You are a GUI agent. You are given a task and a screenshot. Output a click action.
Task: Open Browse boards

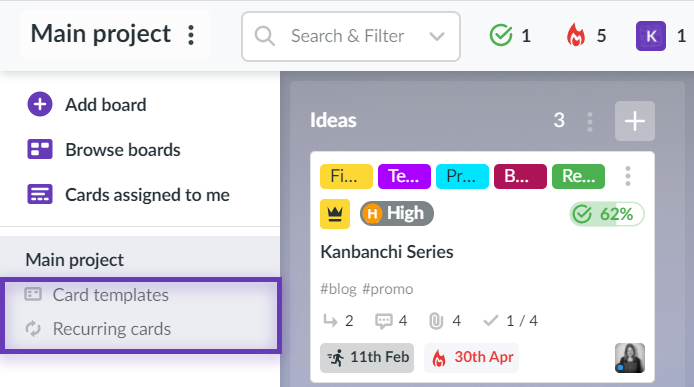(x=104, y=150)
